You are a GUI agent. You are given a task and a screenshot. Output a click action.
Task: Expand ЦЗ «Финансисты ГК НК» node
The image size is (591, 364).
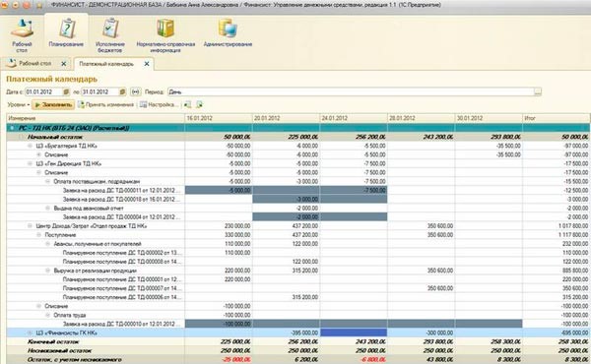coord(30,333)
